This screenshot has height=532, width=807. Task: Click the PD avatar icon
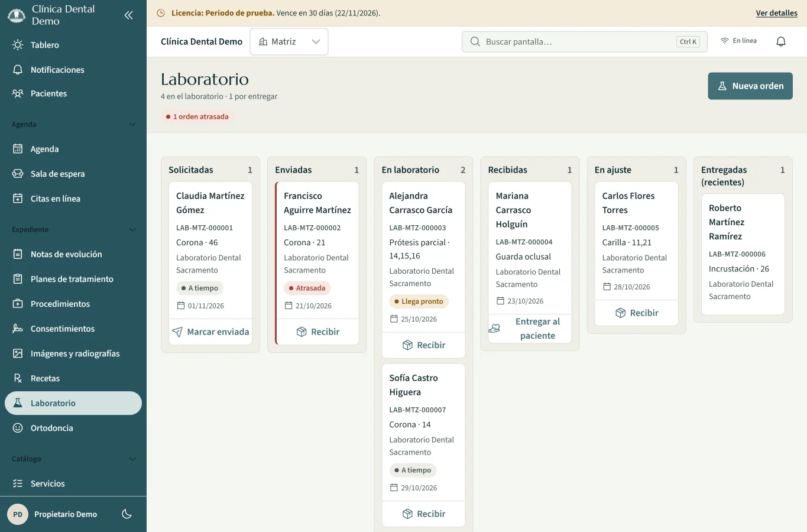[18, 514]
